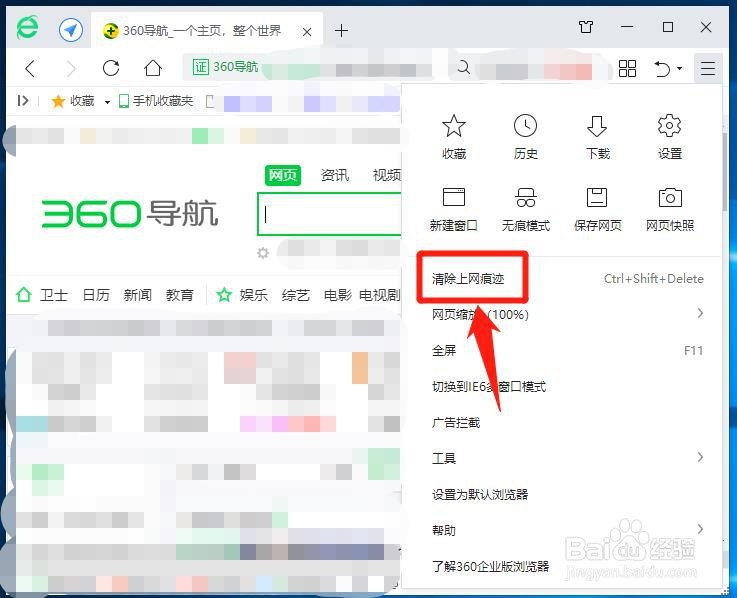Click New Window (新建窗口) icon
The height and width of the screenshot is (598, 737).
pos(454,197)
